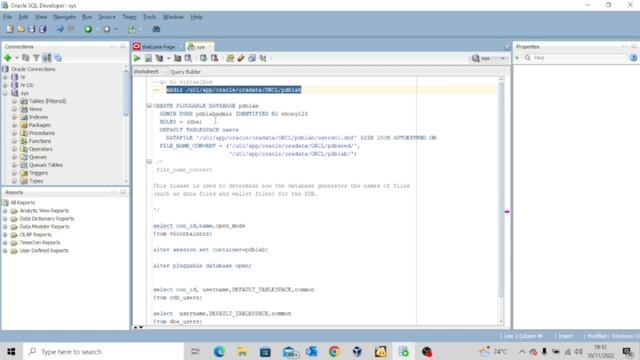Click the Open folder icon in main toolbar
The width and height of the screenshot is (640, 360).
pyautogui.click(x=21, y=29)
